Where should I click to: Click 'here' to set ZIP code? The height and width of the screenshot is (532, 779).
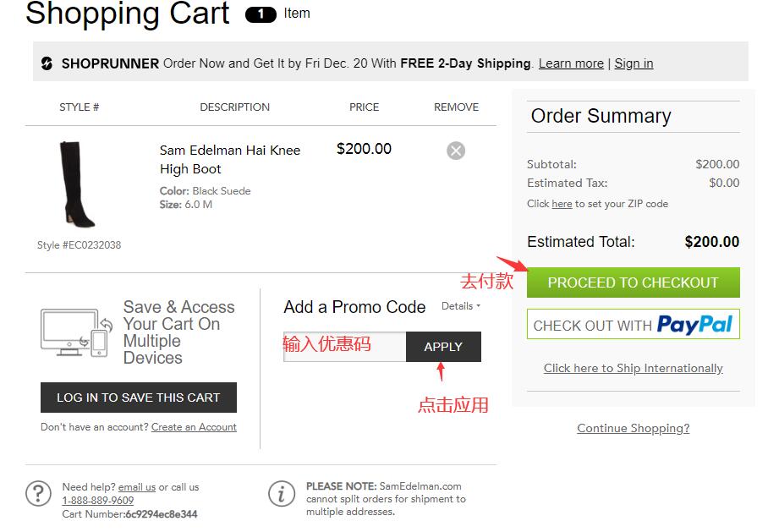coord(562,204)
